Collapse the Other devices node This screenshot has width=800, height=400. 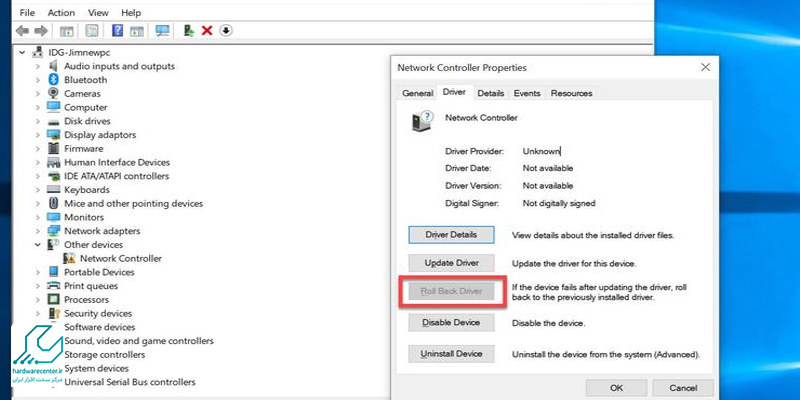pos(38,245)
